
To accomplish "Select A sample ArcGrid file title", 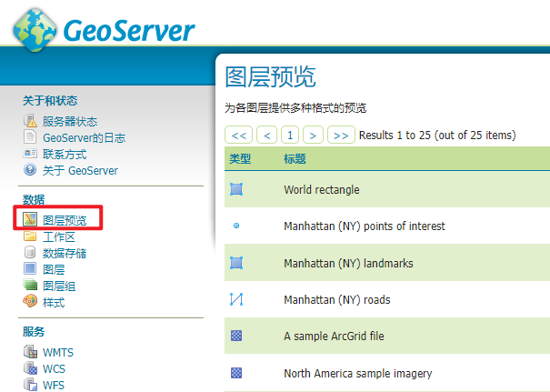I will tap(334, 337).
